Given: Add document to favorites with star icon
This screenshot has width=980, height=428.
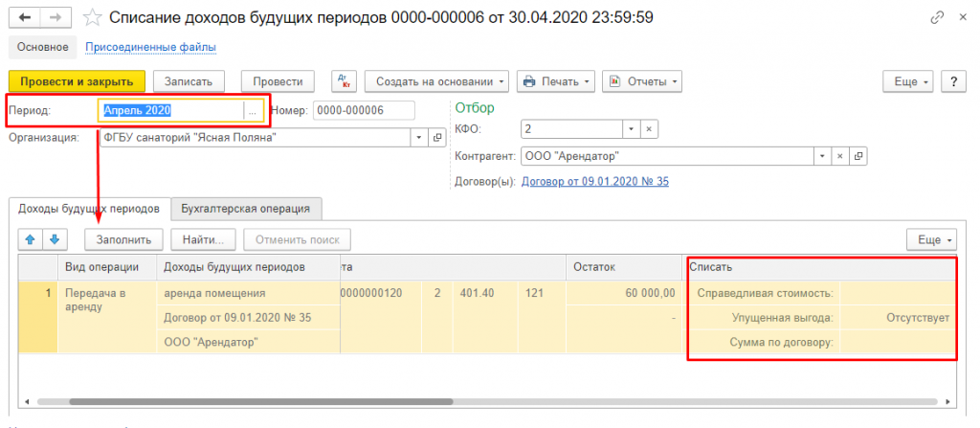Looking at the screenshot, I should (92, 17).
